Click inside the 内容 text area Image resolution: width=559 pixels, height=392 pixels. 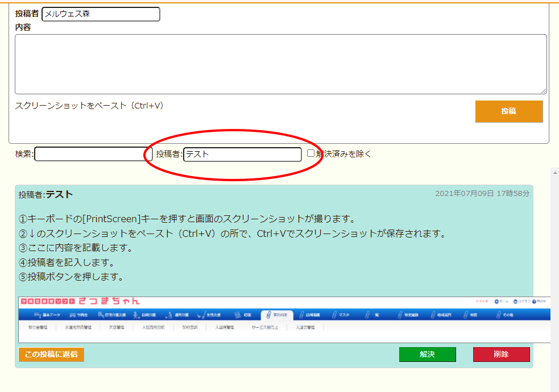[x=280, y=64]
